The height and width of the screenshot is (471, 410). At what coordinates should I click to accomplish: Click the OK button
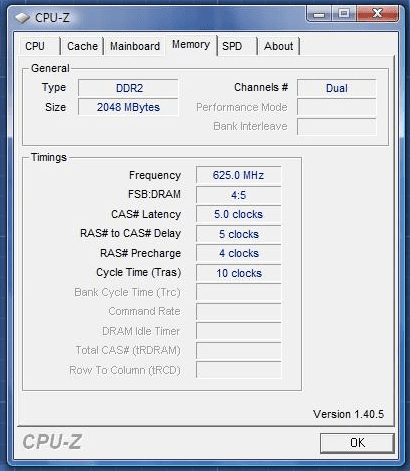pyautogui.click(x=357, y=443)
